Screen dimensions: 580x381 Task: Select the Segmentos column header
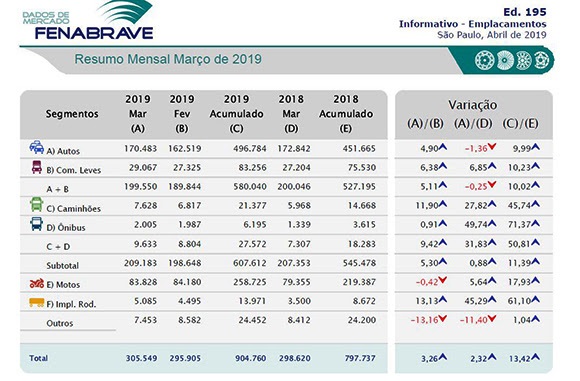click(x=72, y=114)
